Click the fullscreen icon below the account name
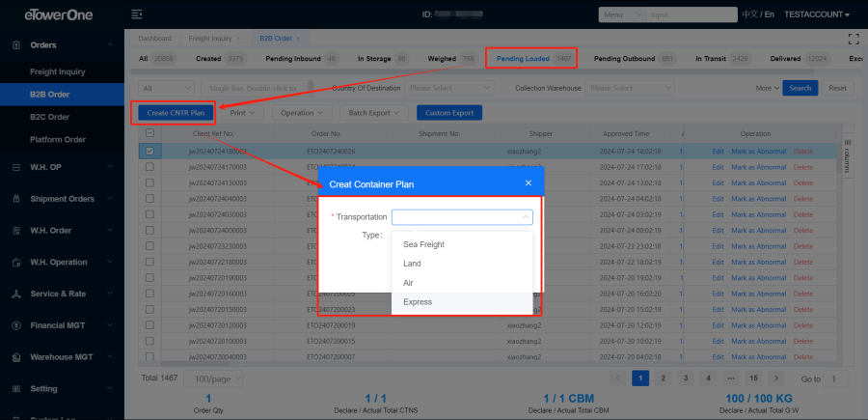The image size is (868, 420). pyautogui.click(x=852, y=39)
